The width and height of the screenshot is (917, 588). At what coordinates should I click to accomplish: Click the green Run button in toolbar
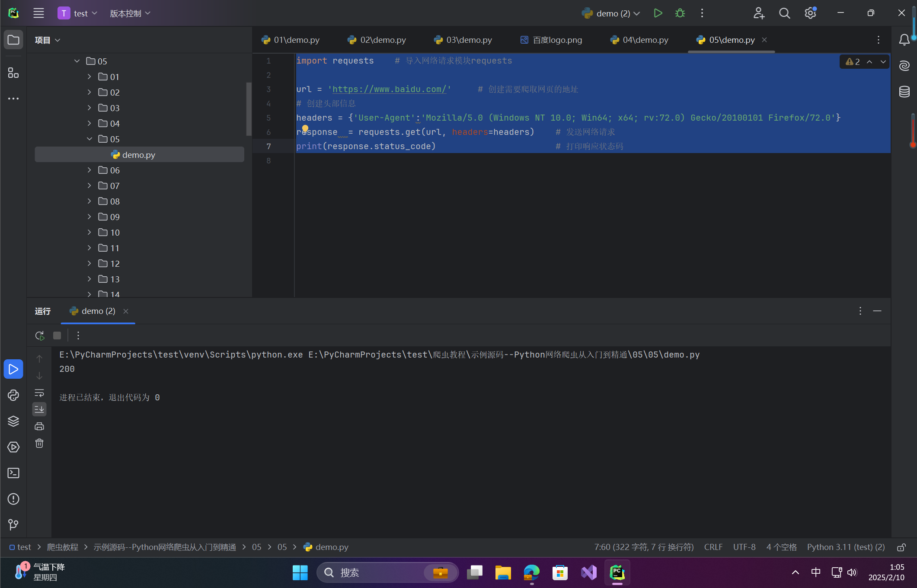[658, 13]
